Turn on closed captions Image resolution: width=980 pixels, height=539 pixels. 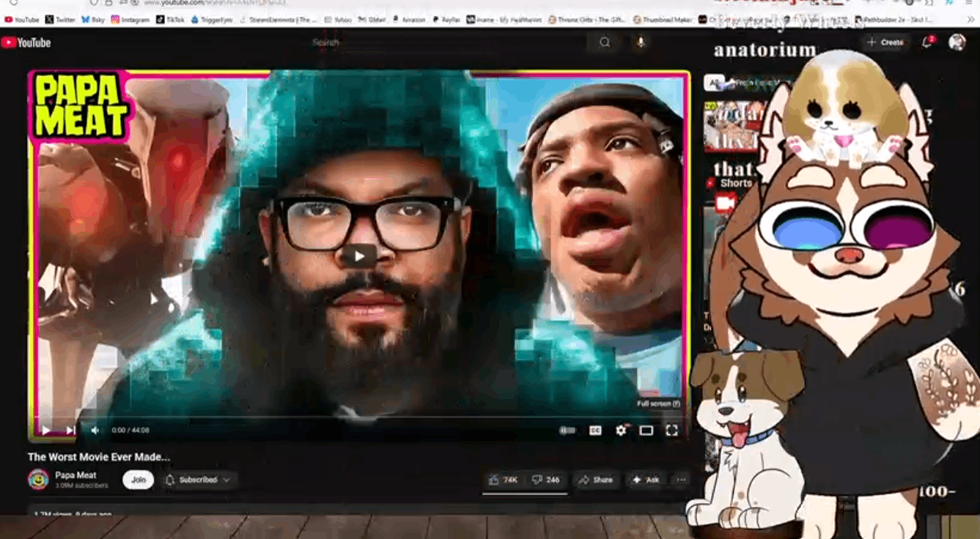click(595, 431)
